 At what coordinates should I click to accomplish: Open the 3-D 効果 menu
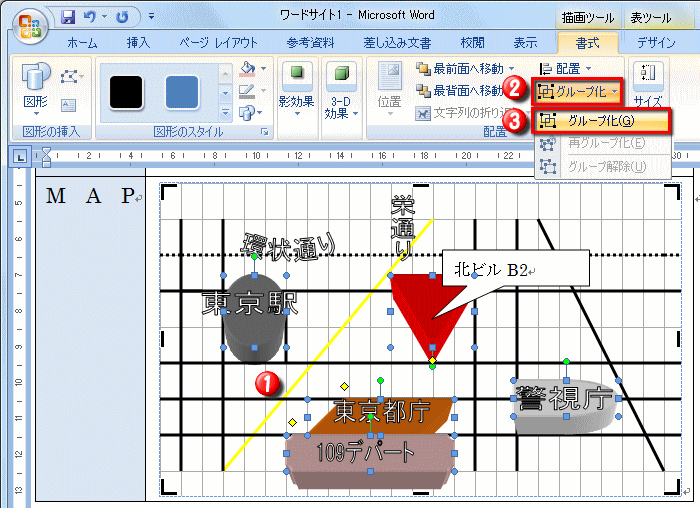(x=341, y=91)
